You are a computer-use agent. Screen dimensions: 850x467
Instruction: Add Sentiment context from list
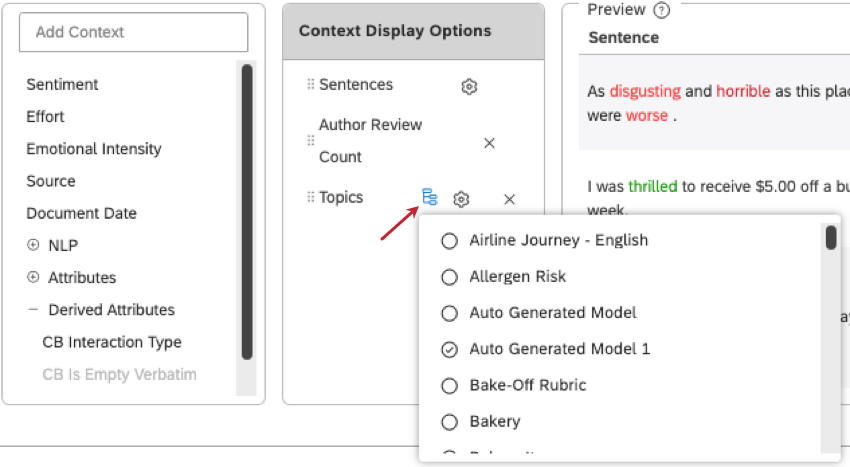point(60,85)
